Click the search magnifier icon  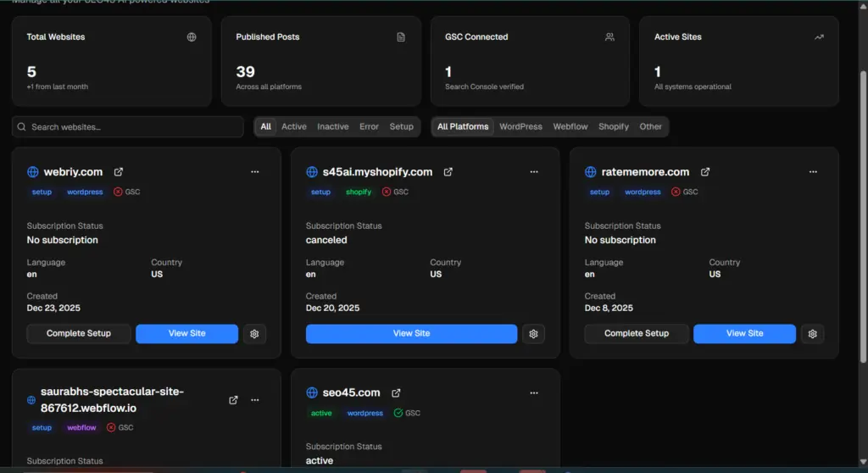[x=21, y=127]
